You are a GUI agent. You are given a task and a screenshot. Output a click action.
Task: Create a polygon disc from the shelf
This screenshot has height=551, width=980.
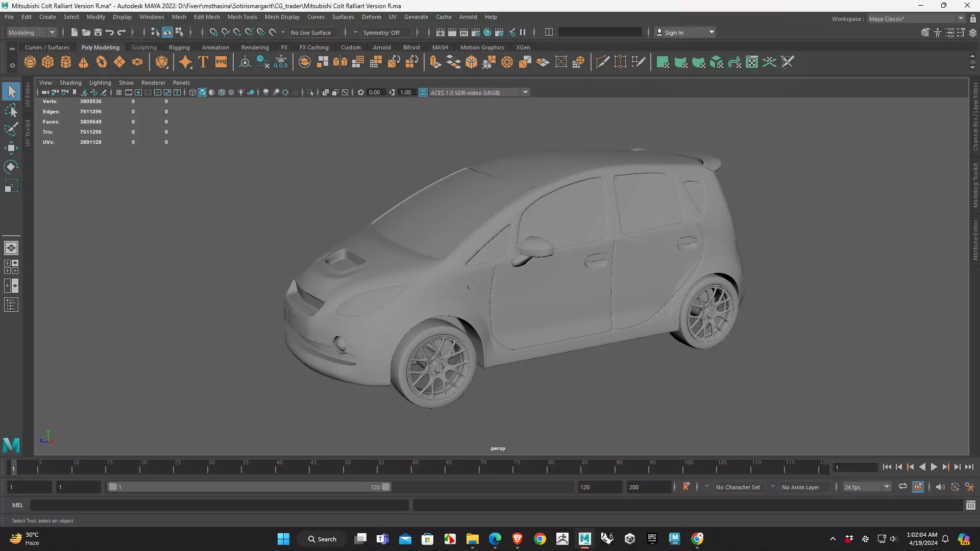point(137,62)
